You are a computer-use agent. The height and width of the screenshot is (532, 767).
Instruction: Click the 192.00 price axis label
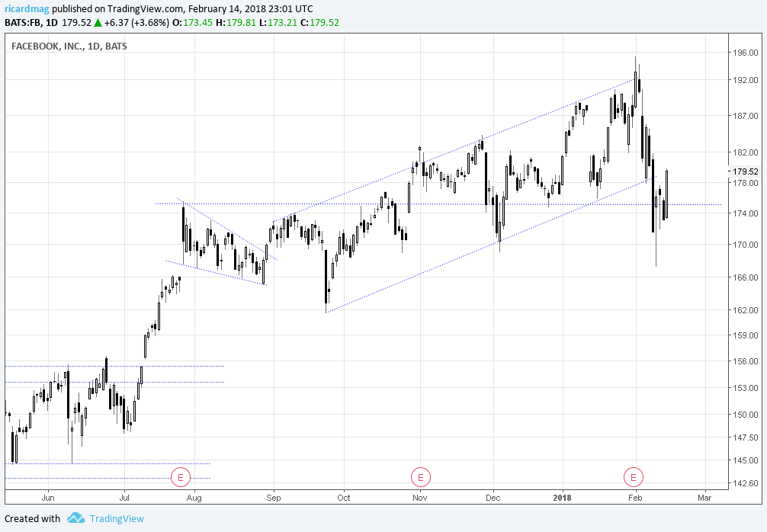coord(746,80)
